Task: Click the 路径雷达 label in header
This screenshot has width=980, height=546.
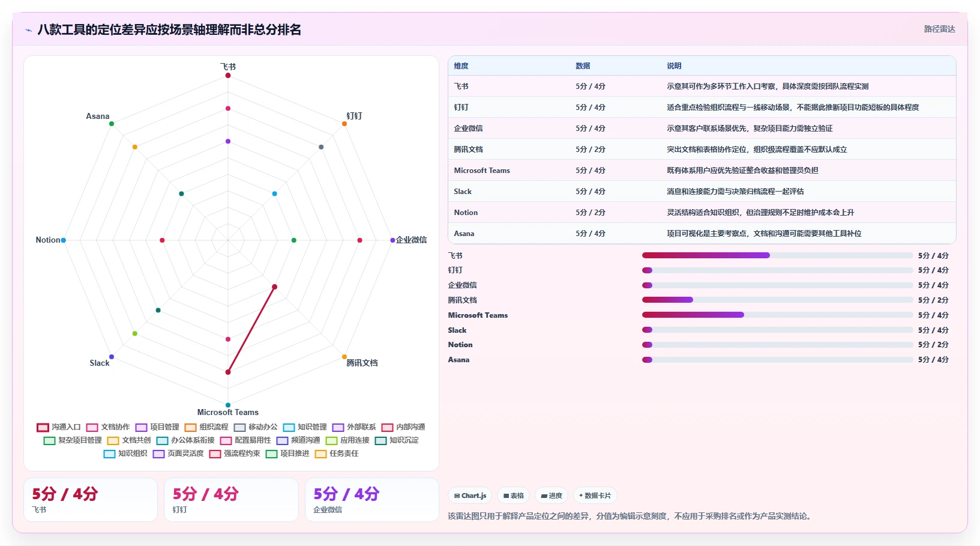Action: [x=939, y=29]
